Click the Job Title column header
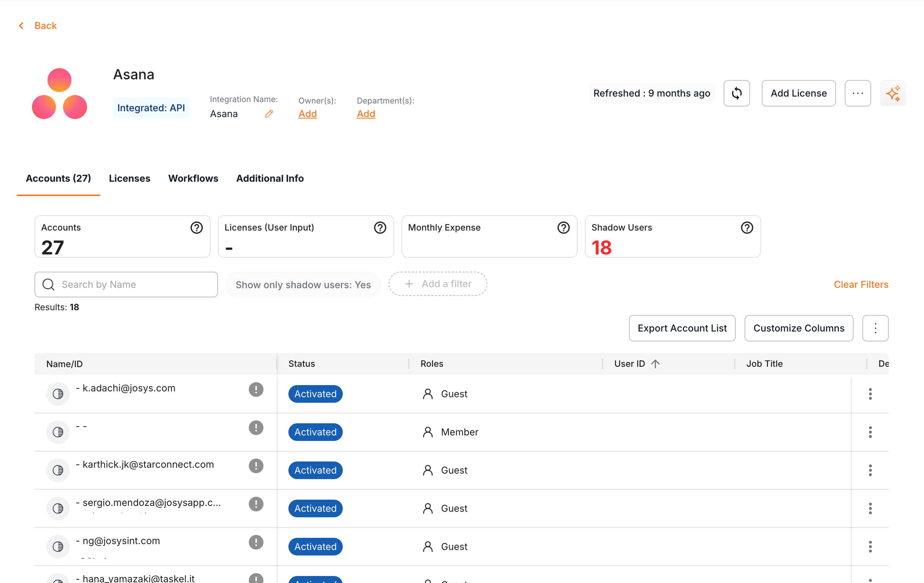Image resolution: width=924 pixels, height=583 pixels. coord(764,364)
